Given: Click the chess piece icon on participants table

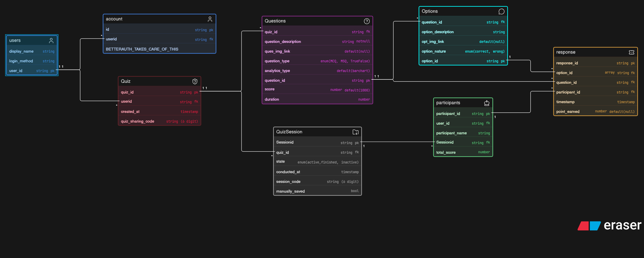Looking at the screenshot, I should coord(487,103).
